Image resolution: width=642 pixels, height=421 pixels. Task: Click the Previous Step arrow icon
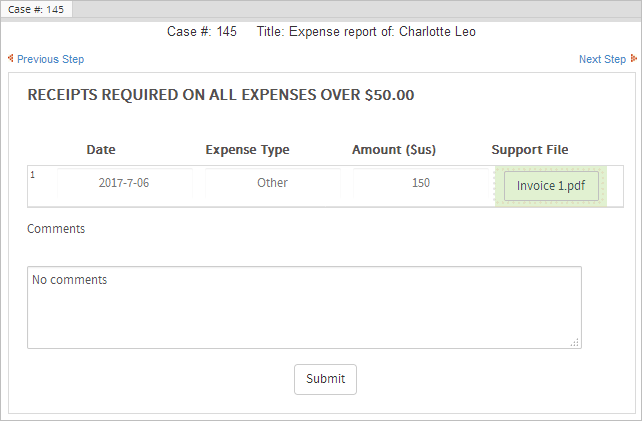pyautogui.click(x=11, y=59)
